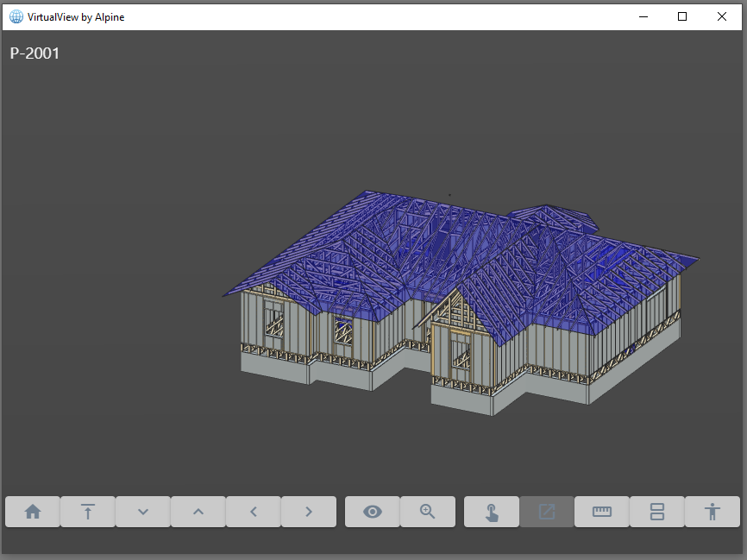Activate the zoom magnifier tool
The height and width of the screenshot is (560, 747).
coord(428,512)
